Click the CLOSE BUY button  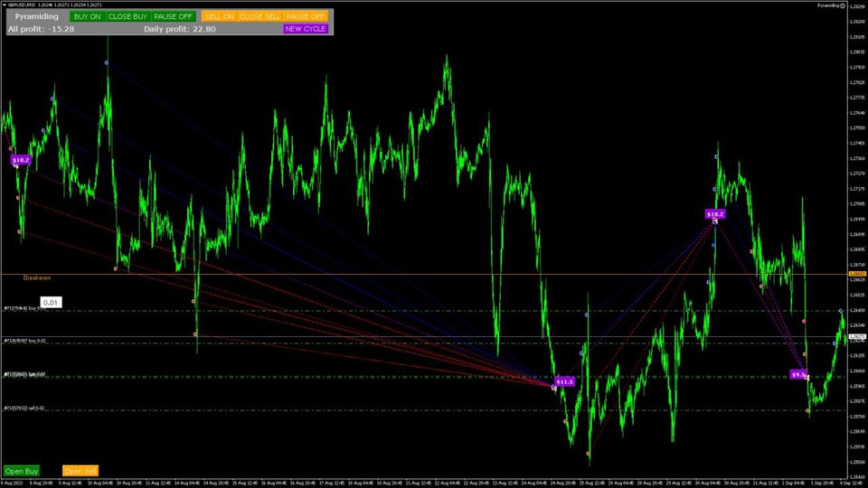pos(127,16)
